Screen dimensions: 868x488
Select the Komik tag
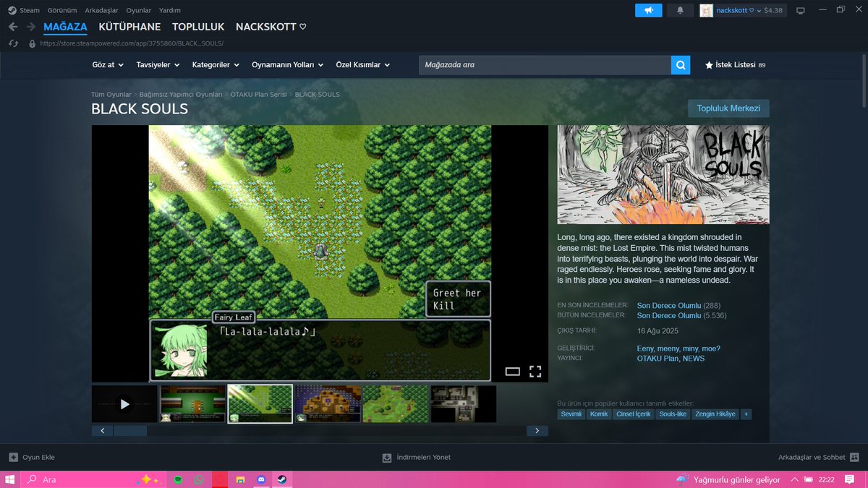[x=599, y=414]
